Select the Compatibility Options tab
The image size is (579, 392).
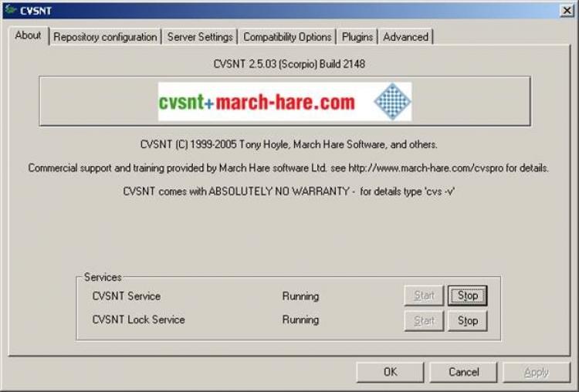point(287,37)
